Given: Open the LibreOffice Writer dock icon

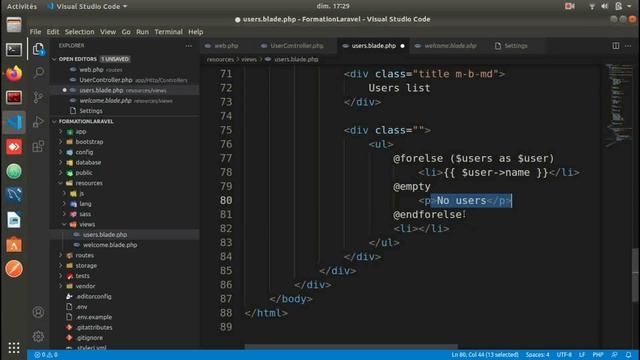Looking at the screenshot, I should (14, 220).
